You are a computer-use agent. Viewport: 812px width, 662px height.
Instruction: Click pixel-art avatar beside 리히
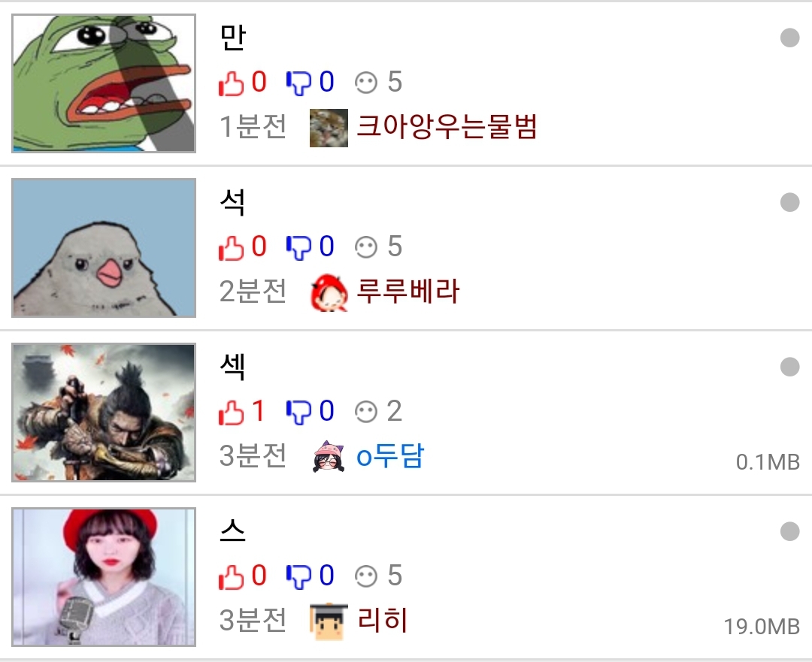[x=329, y=621]
